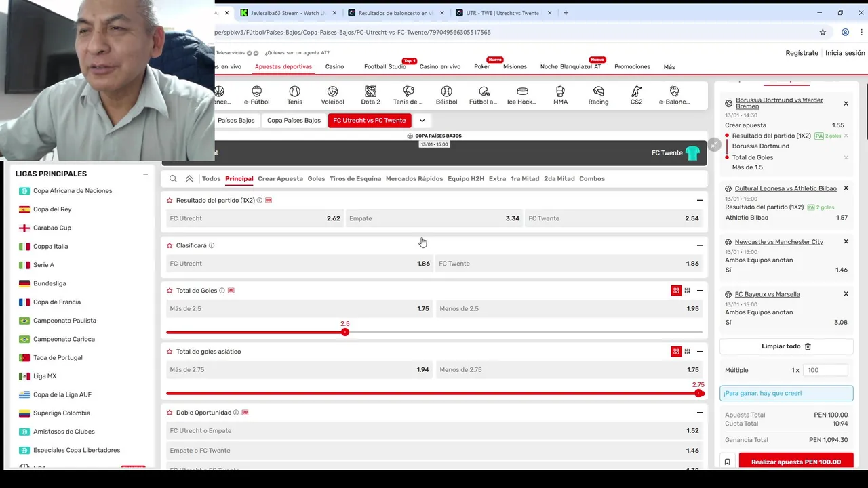
Task: Open the Ice Hockey sport icon
Action: pyautogui.click(x=522, y=96)
